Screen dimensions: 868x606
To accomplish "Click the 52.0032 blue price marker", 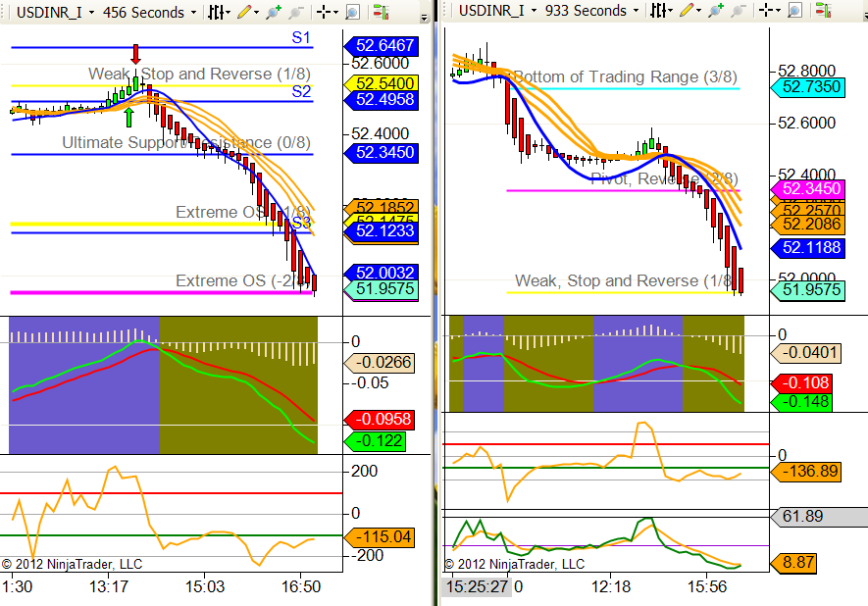I will click(x=382, y=273).
